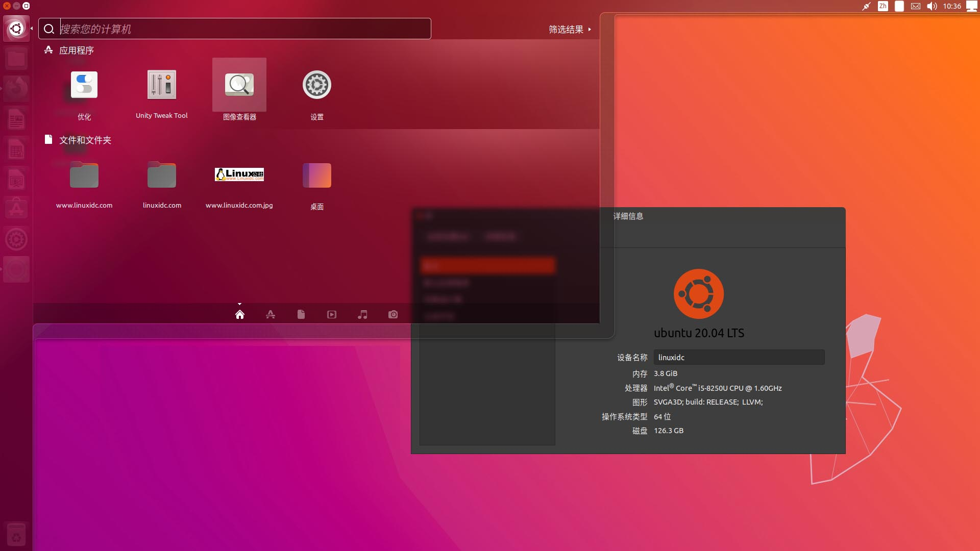980x551 pixels.
Task: Open the battery indicator menu
Action: click(899, 6)
